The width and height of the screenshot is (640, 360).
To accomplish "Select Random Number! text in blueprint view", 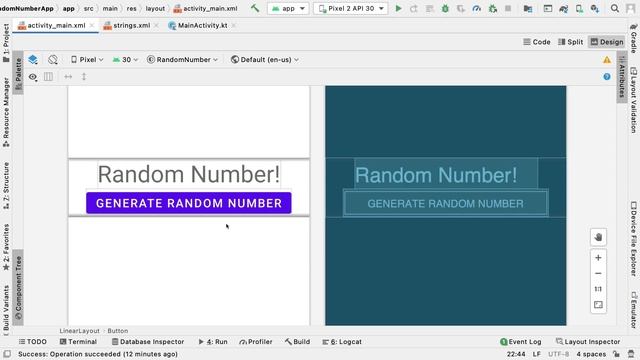I will coord(446,175).
